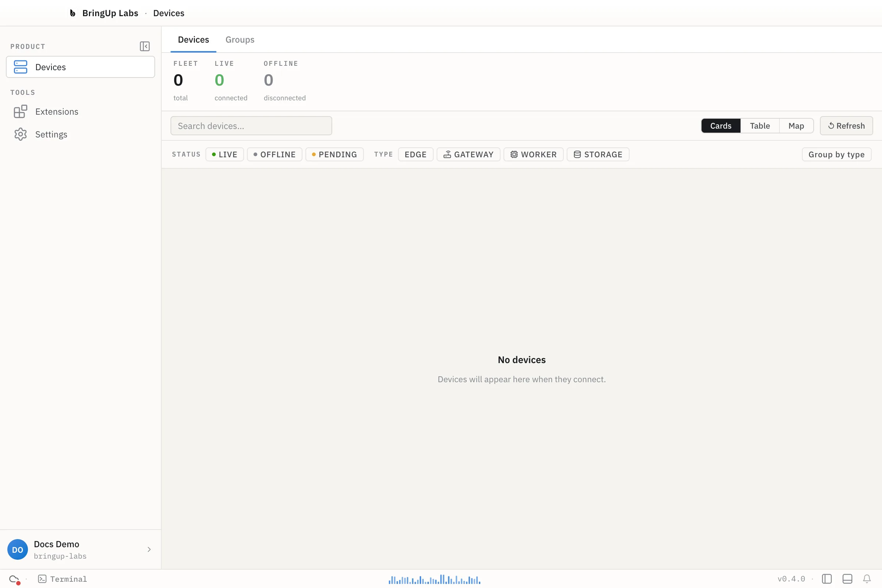Toggle the PENDING status filter

(334, 154)
